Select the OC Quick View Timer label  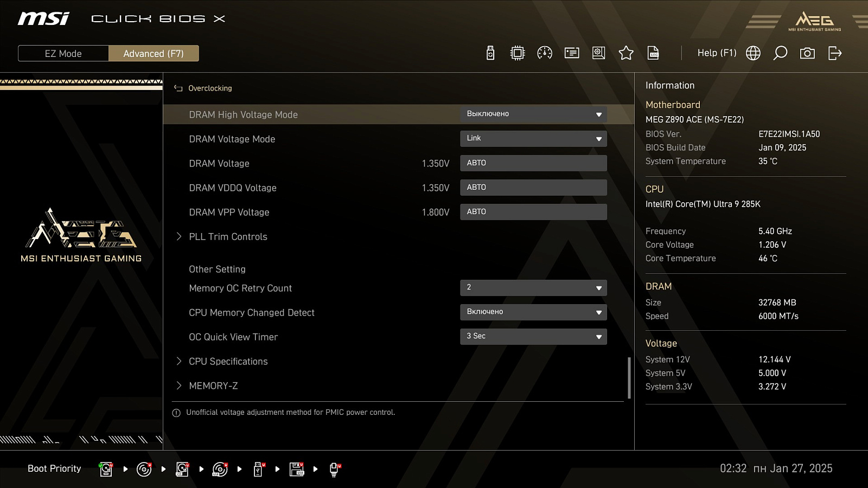coord(233,337)
